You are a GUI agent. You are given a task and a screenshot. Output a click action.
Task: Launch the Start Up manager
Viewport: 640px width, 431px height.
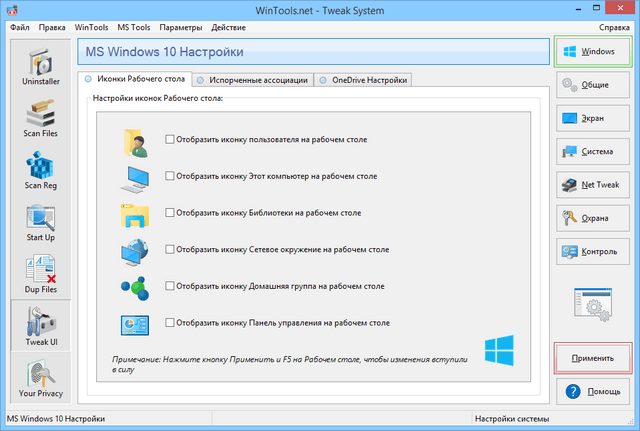tap(39, 224)
